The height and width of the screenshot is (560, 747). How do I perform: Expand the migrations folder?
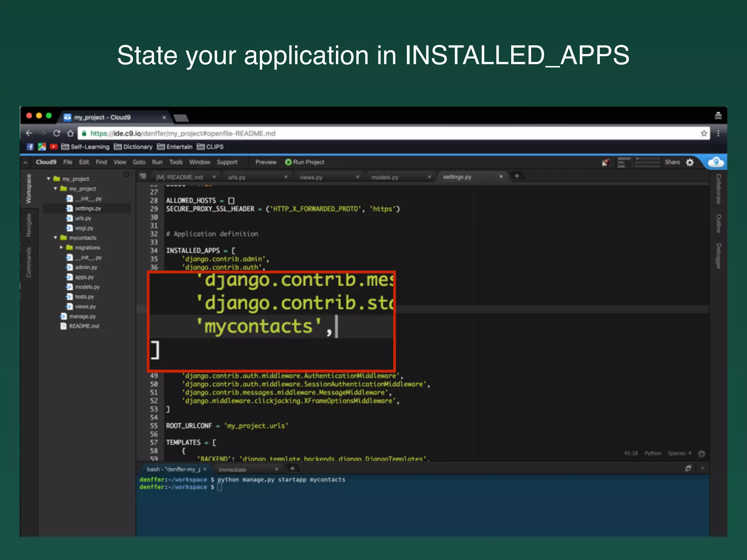pyautogui.click(x=61, y=248)
